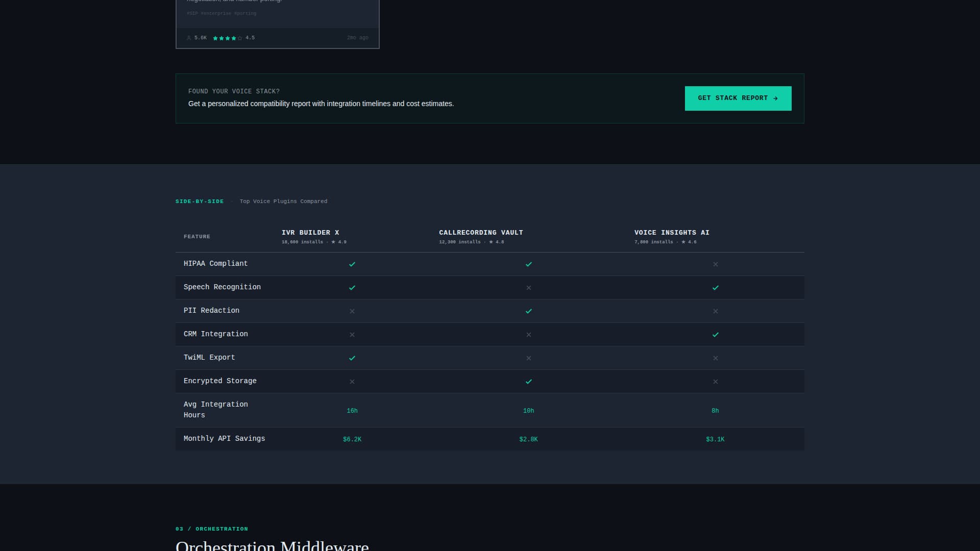The width and height of the screenshot is (980, 551).
Task: Click the 03 / Orchestration section label
Action: (212, 529)
